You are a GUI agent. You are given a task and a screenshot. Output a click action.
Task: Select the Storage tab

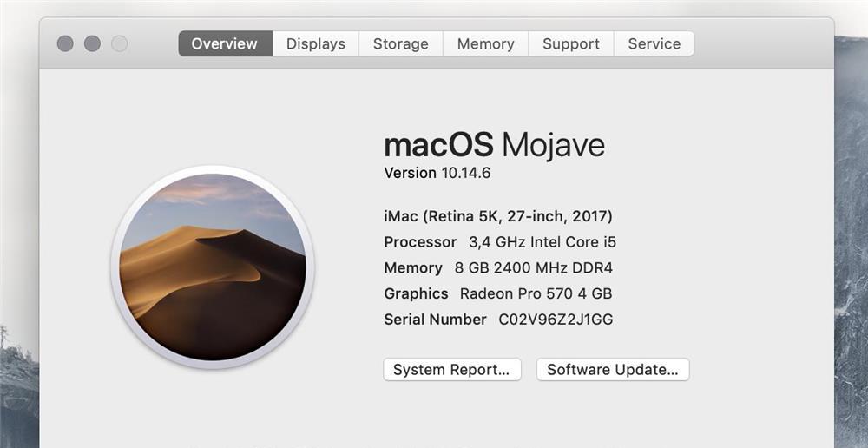tap(400, 43)
